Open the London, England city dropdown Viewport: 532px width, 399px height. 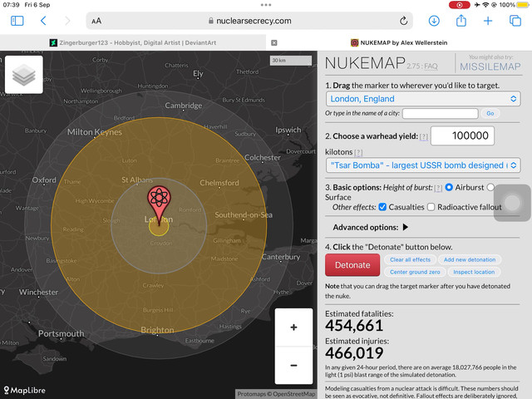[423, 99]
